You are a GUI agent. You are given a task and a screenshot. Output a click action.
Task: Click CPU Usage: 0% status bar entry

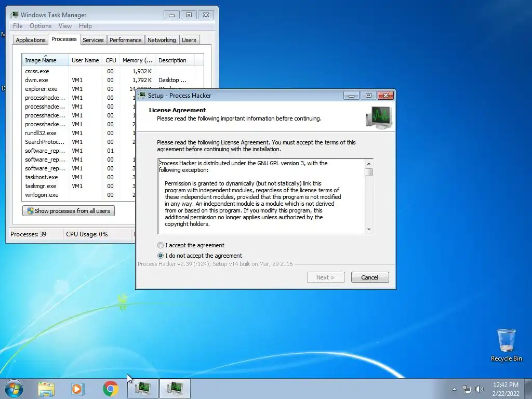pos(87,234)
